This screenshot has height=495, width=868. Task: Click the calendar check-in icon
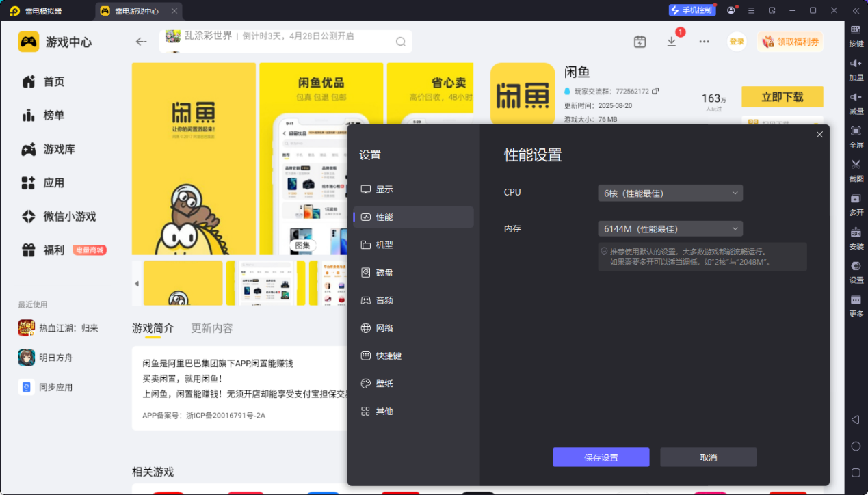(640, 42)
